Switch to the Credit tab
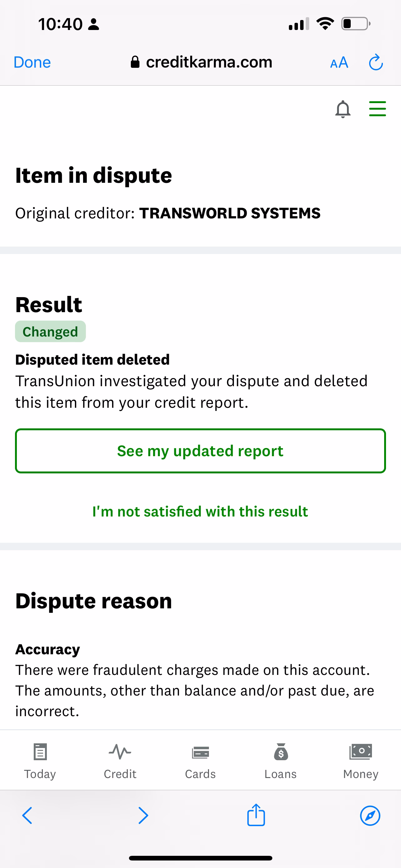 [120, 761]
